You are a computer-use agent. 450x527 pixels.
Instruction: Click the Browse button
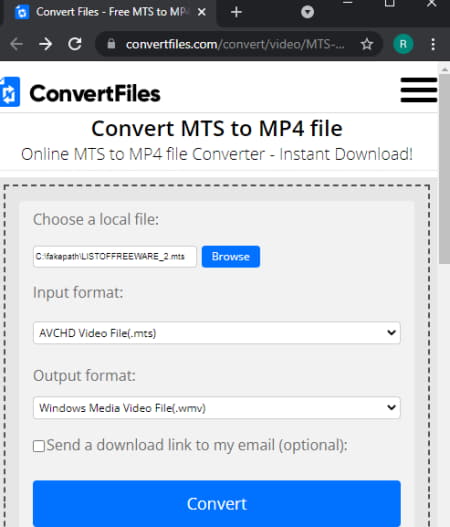[x=231, y=257]
